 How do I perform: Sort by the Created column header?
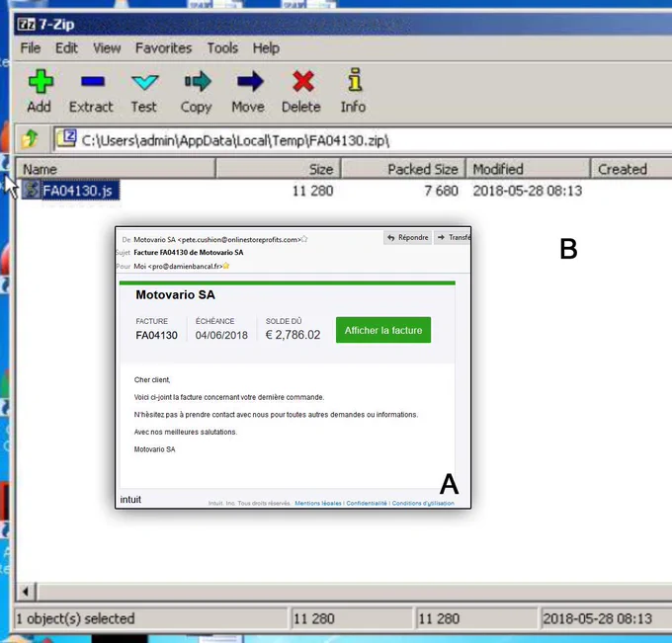coord(631,169)
